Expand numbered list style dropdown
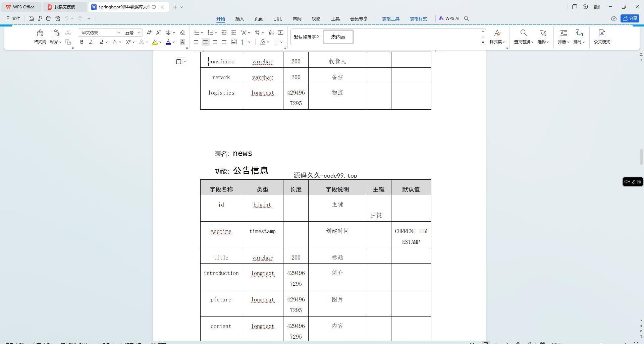The height and width of the screenshot is (344, 644). point(215,33)
